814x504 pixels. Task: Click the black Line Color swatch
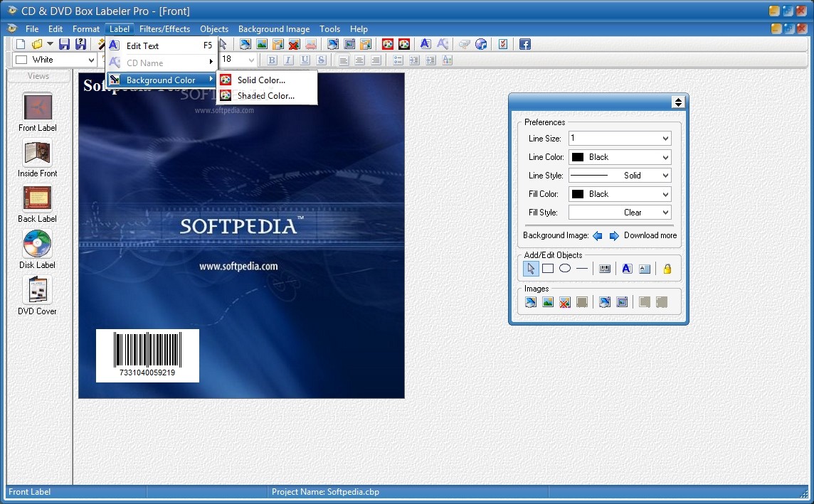pos(578,157)
